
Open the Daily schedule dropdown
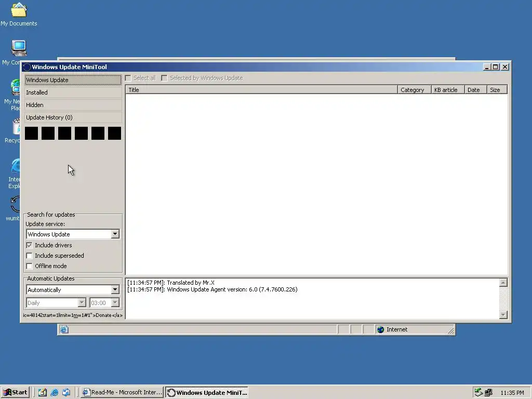coord(82,303)
